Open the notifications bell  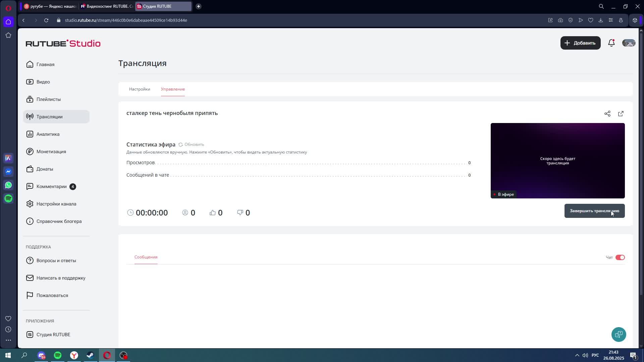(611, 43)
